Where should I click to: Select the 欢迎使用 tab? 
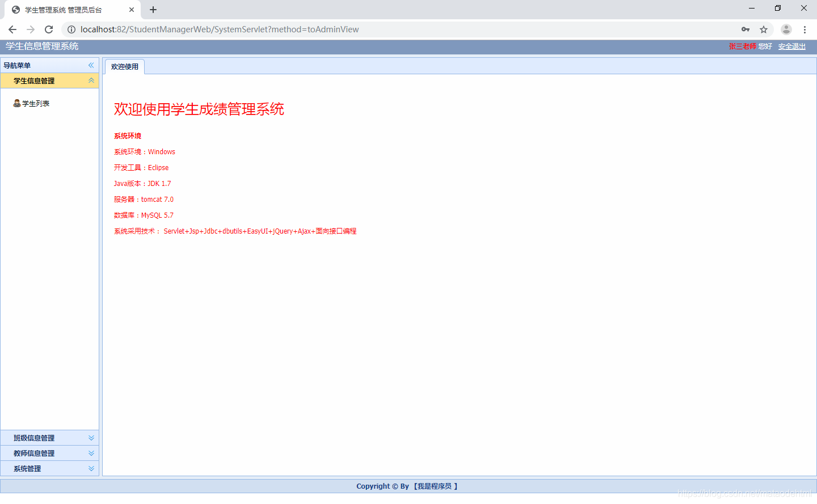point(125,67)
